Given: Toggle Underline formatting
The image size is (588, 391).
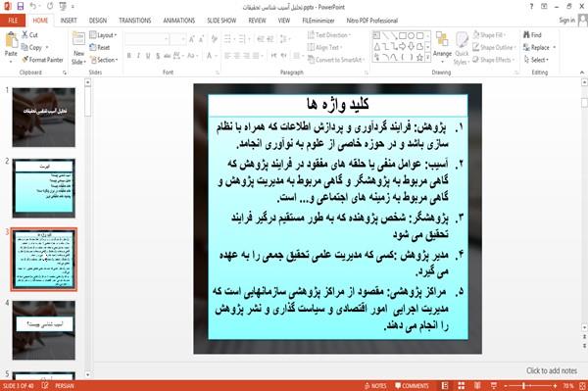Looking at the screenshot, I should click(x=148, y=56).
